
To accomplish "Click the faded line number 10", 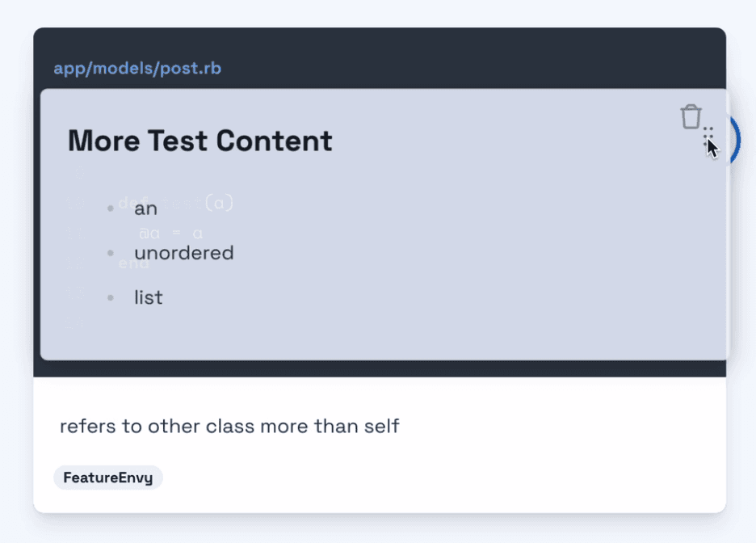I will point(75,203).
